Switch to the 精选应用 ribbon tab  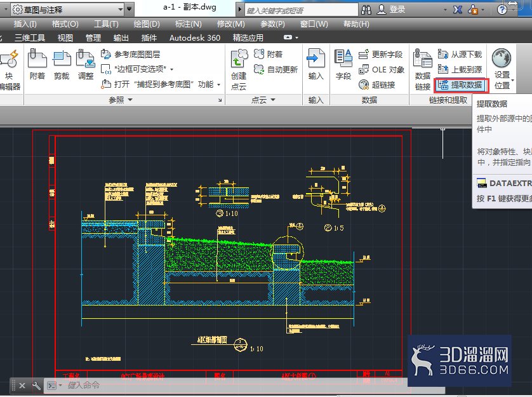(248, 37)
